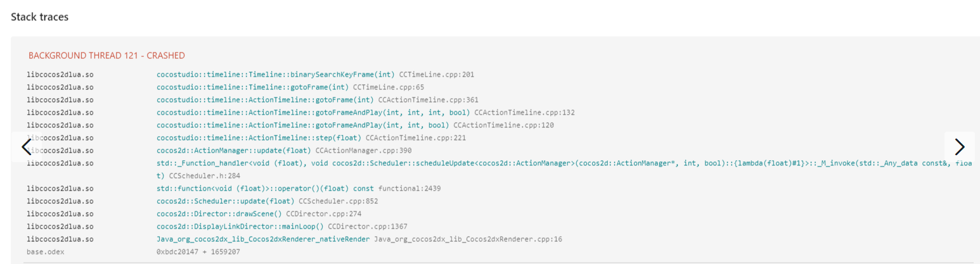Click the previous stack trace arrow

pyautogui.click(x=26, y=147)
